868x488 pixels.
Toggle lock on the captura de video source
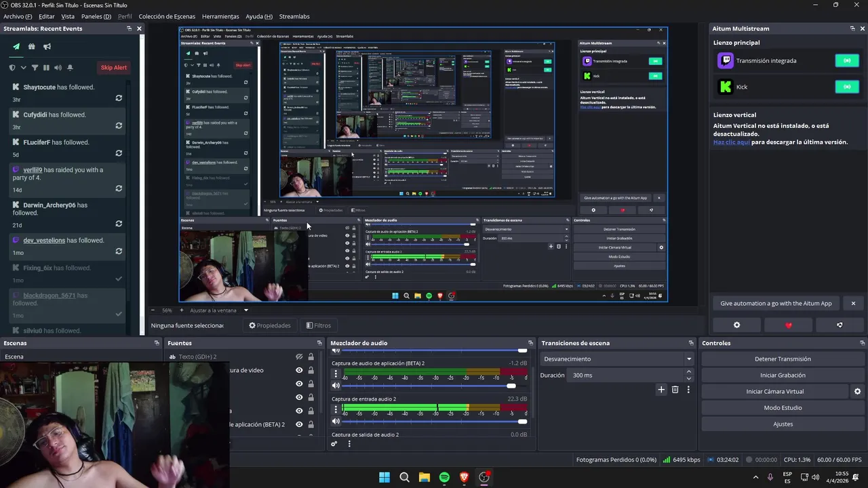(x=311, y=370)
